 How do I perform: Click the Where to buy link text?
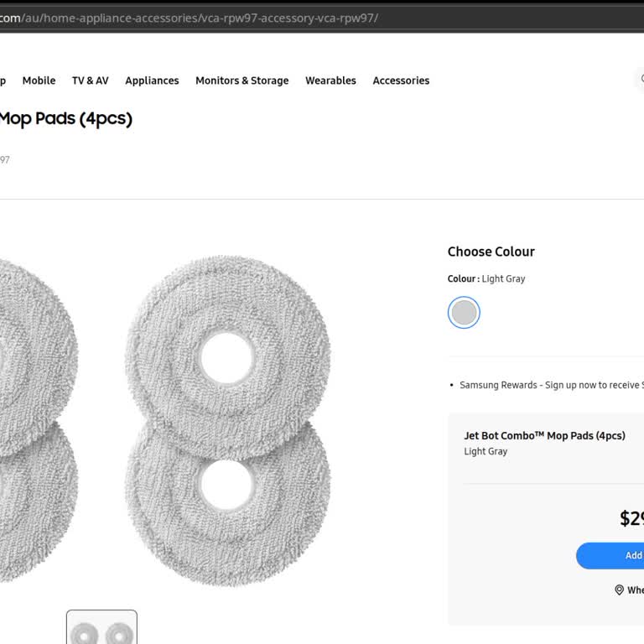tap(635, 590)
